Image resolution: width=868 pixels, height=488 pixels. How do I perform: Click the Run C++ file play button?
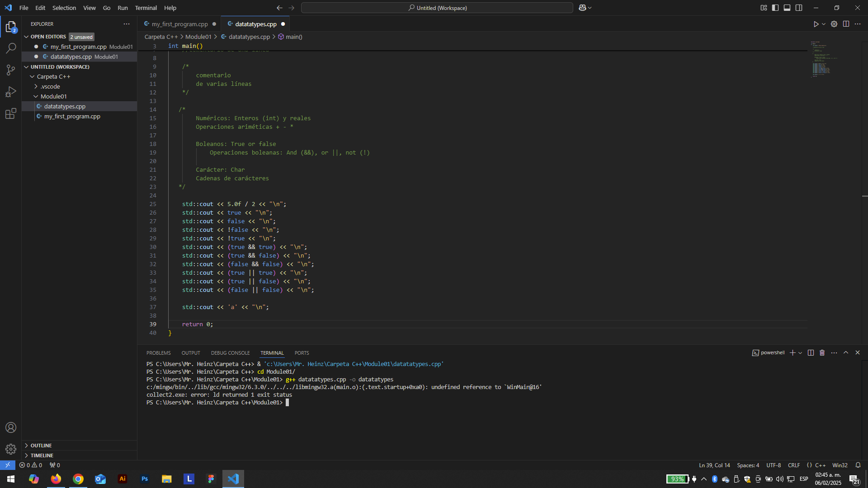pos(816,24)
